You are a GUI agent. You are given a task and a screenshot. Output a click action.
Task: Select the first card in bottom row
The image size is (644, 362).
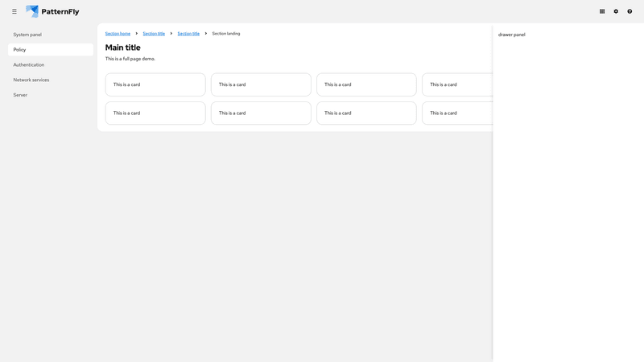tap(155, 113)
